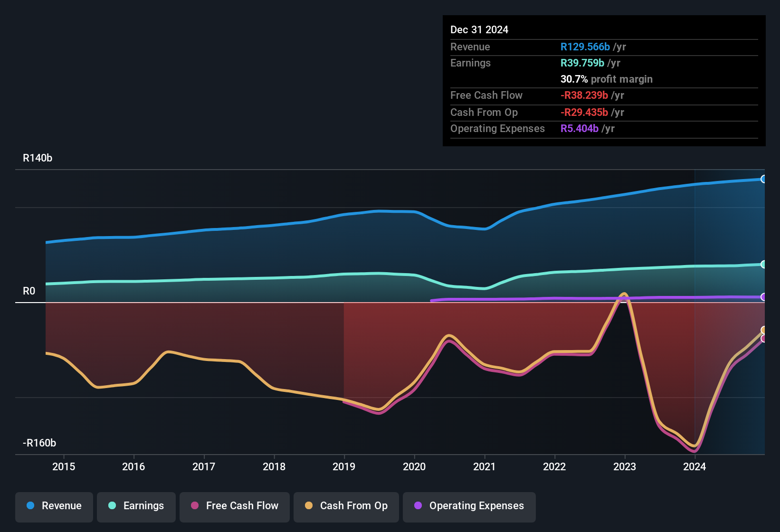Click the 2016 x-axis label
Screen dimensions: 780x532
(133, 466)
